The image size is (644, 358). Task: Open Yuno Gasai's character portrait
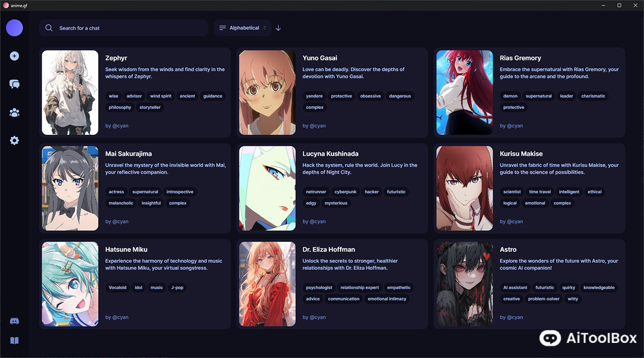[267, 93]
